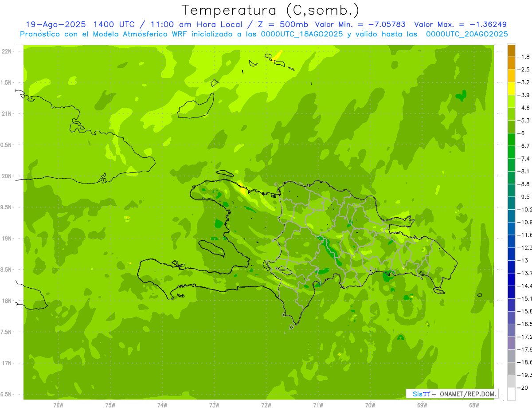This screenshot has height=411, width=532.
Task: Click the "-7.4" color scale label
Action: coord(524,159)
